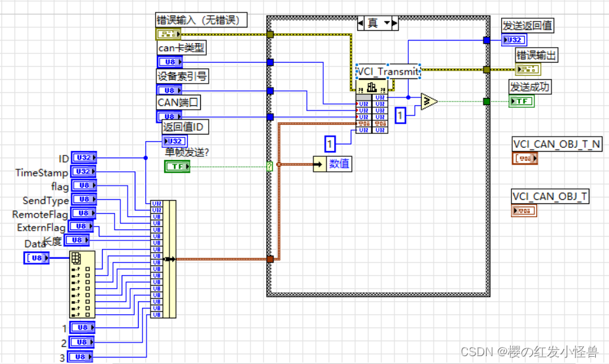Screen dimensions: 609x364
Task: Select the 错误输出 error cluster terminal
Action: coord(528,69)
